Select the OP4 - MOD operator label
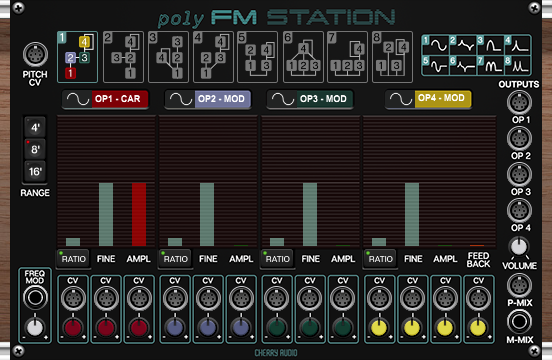 coord(443,99)
